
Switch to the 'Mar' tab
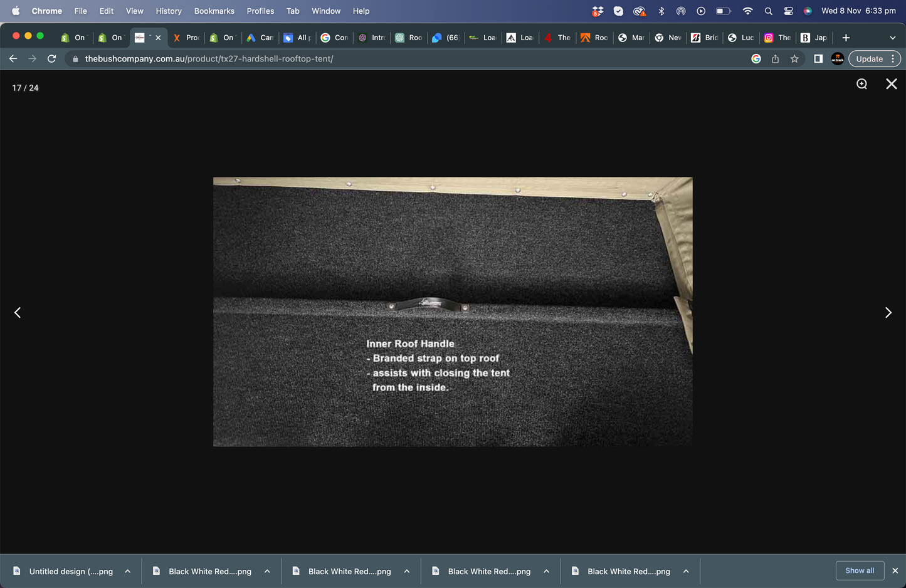click(x=631, y=38)
